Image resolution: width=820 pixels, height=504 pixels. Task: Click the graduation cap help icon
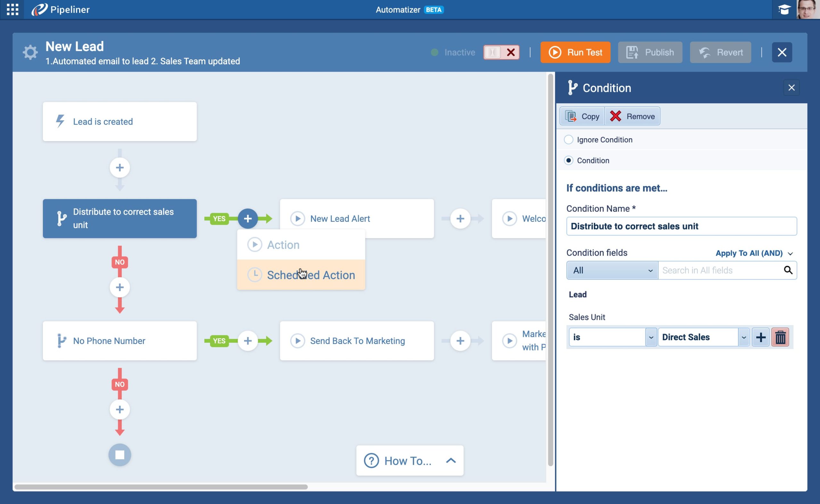point(784,9)
